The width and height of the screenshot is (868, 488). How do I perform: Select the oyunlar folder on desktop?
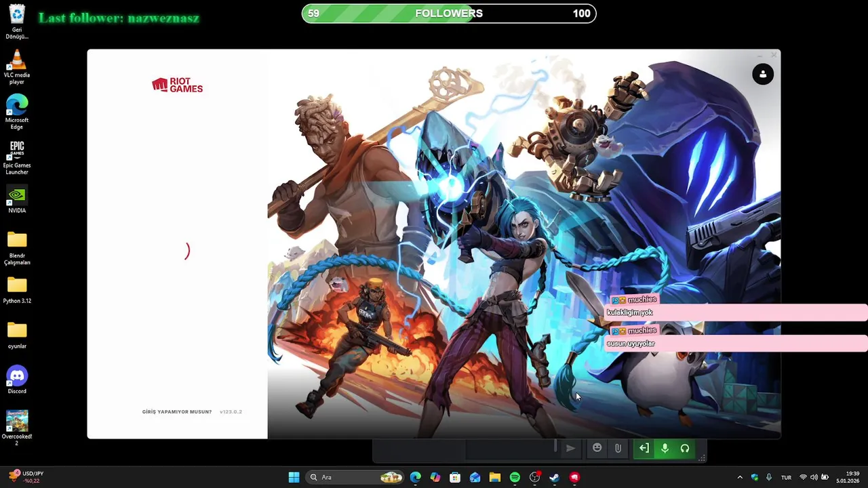tap(17, 335)
